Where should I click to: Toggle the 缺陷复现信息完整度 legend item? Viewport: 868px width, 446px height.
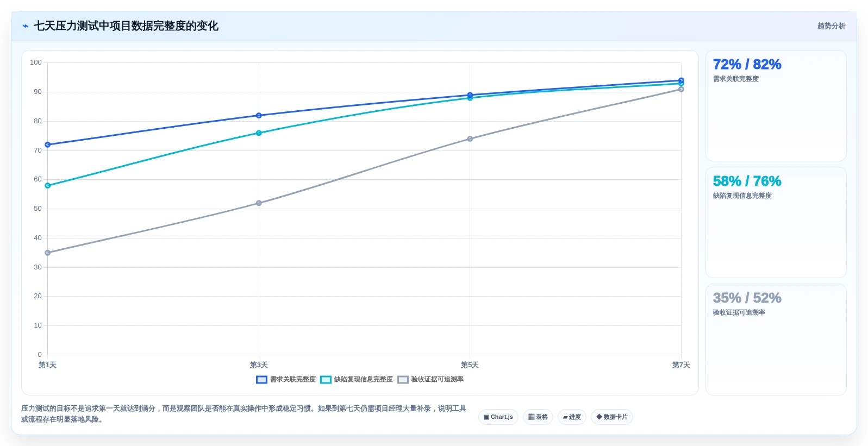[x=357, y=380]
